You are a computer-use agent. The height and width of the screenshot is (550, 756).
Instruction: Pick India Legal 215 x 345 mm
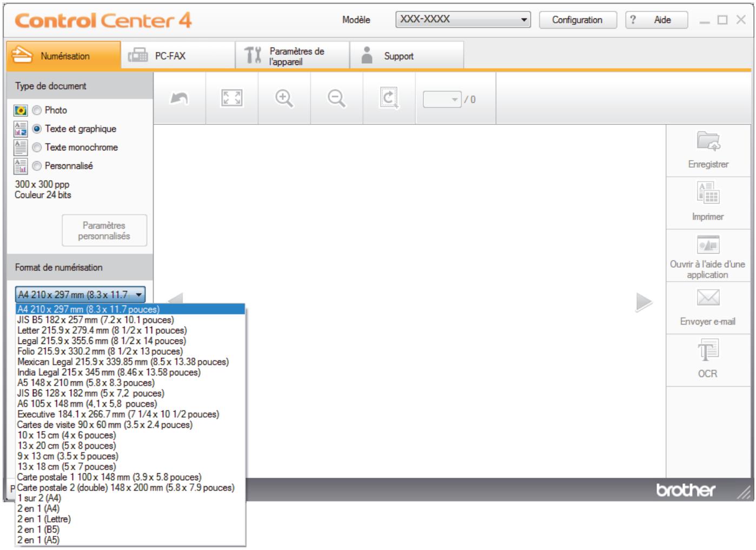tap(130, 372)
